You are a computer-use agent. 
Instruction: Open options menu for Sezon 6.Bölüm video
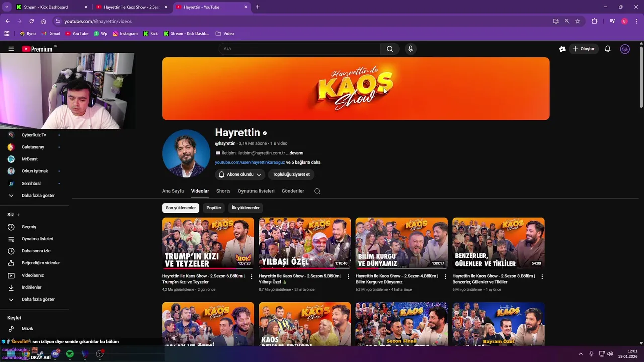[x=252, y=277]
